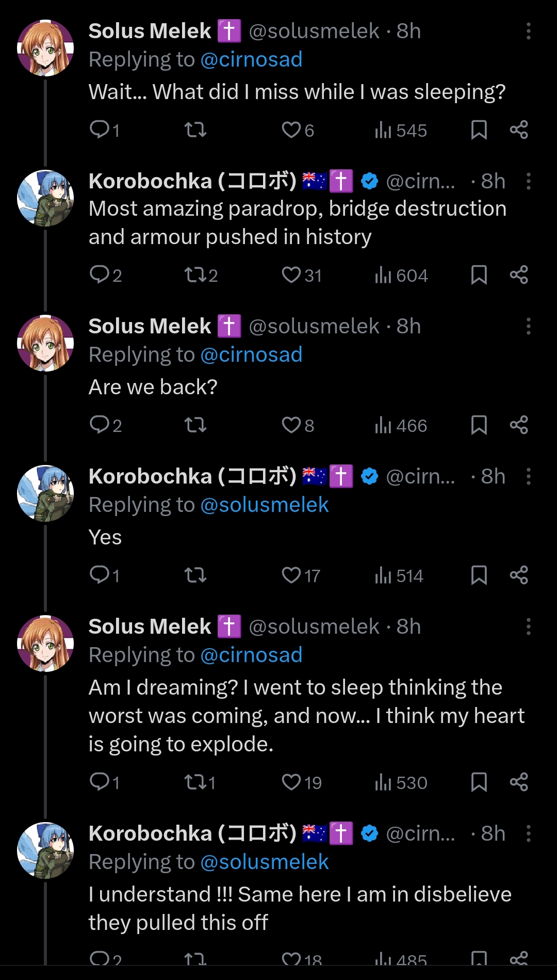Bookmark the "Are we back?" tweet
Screen dimensions: 557x980
tap(479, 425)
